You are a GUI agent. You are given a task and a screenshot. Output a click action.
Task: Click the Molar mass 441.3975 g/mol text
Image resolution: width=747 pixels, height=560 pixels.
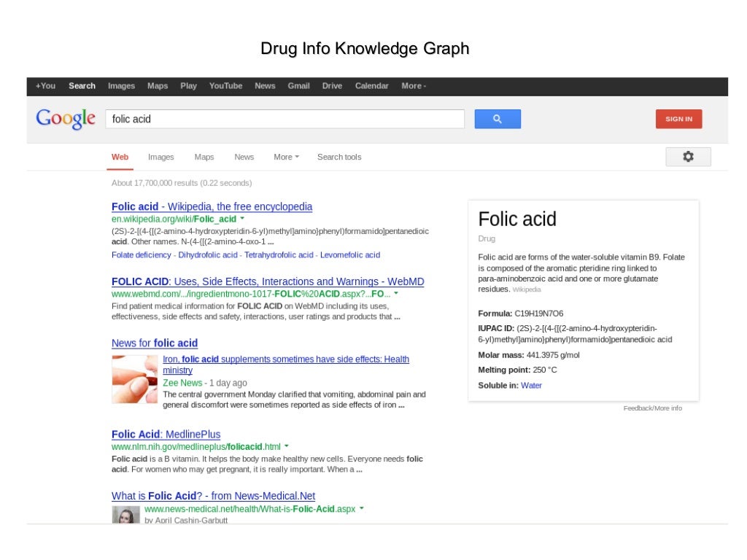point(529,355)
